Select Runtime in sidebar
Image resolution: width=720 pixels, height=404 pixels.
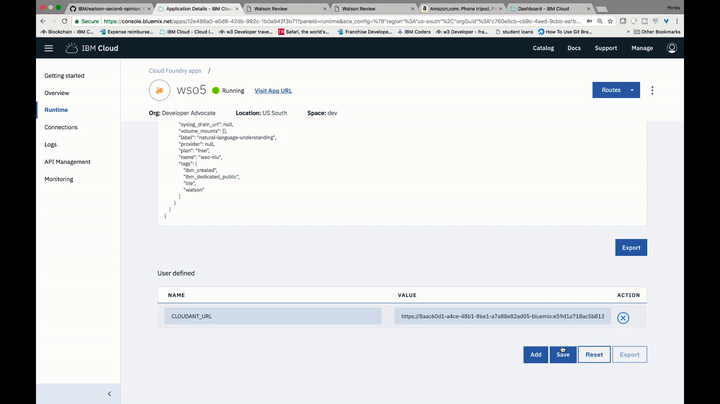point(56,110)
